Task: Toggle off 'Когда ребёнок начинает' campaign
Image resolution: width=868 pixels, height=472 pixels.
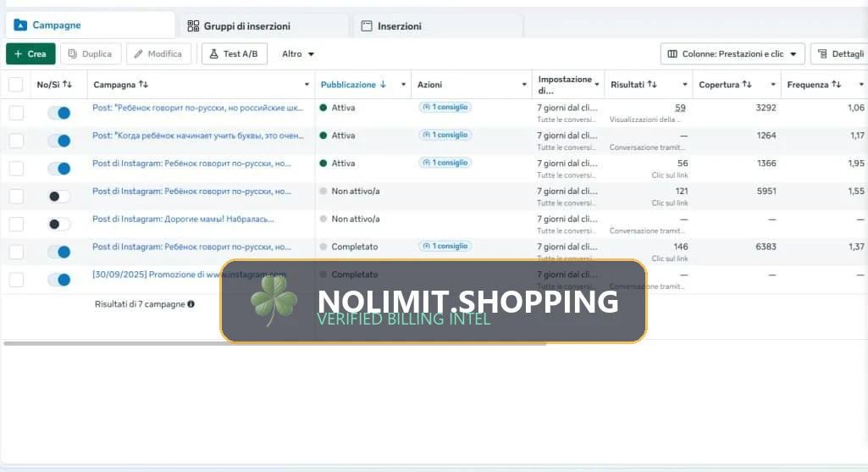Action: pos(59,141)
